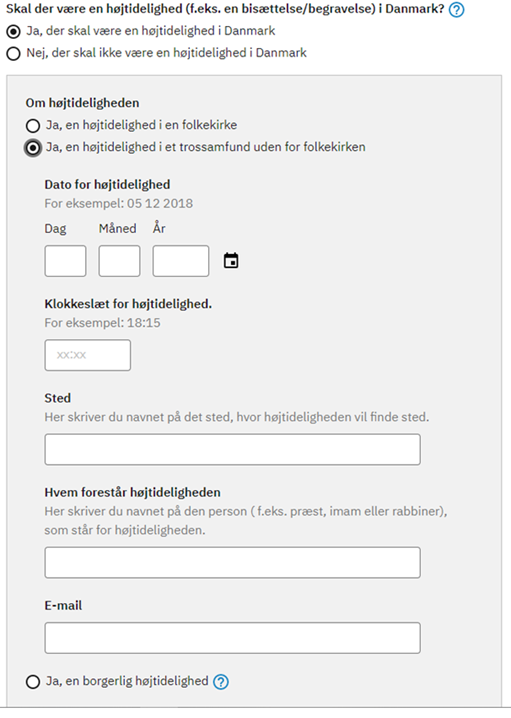Click the 'E-mail' label text
This screenshot has width=511, height=718.
pos(63,605)
